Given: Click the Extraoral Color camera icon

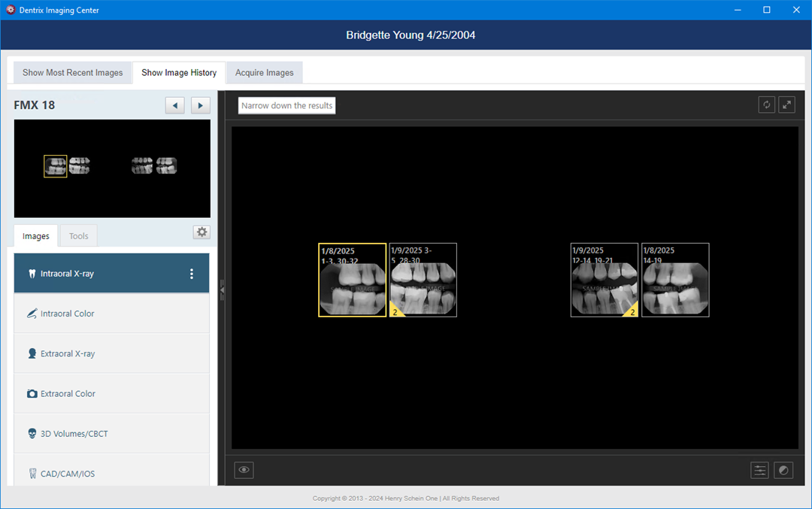Looking at the screenshot, I should click(x=32, y=394).
